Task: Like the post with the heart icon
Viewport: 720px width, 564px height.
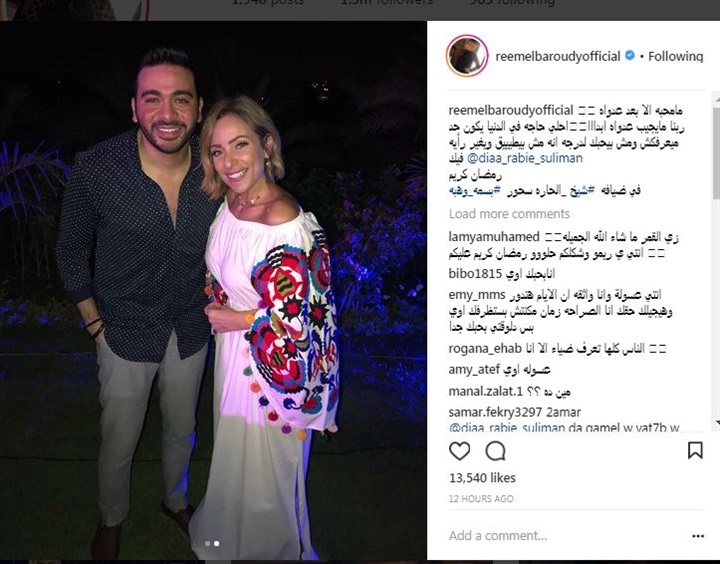Action: pos(459,451)
